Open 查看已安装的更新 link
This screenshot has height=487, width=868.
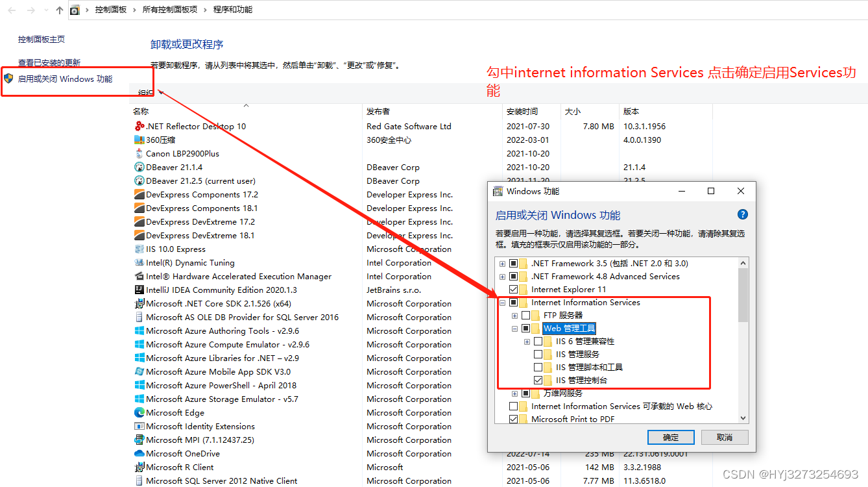(x=49, y=62)
